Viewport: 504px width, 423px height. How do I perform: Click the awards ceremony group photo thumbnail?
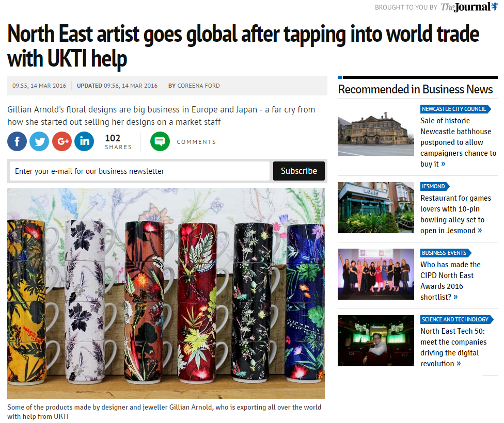[376, 274]
